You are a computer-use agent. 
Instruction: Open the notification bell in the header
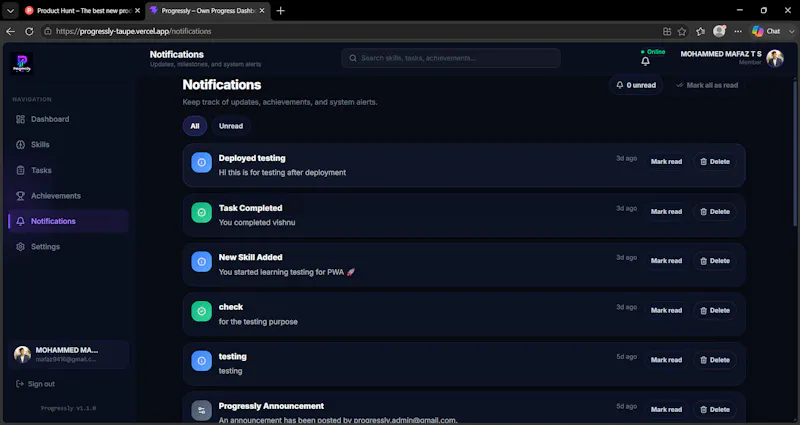(645, 61)
